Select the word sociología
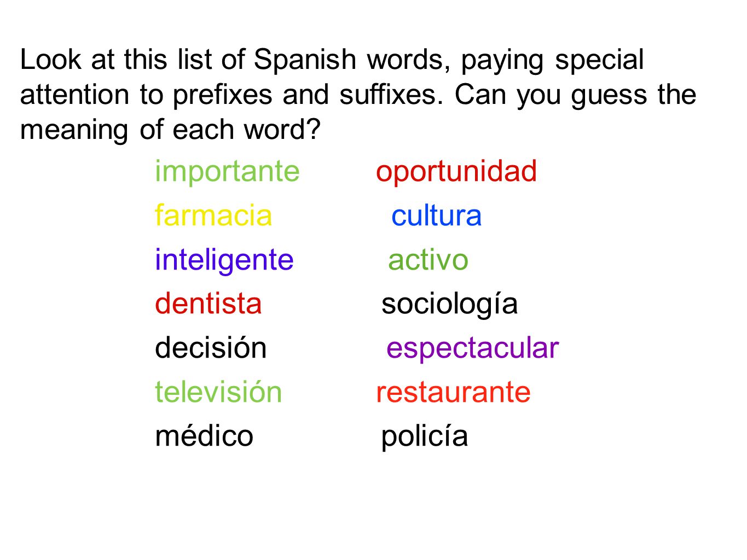 pyautogui.click(x=449, y=305)
